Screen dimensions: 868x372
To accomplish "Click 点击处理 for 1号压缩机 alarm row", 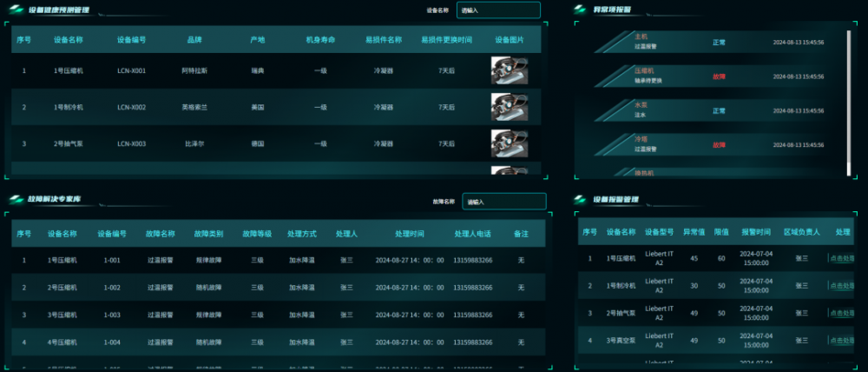I will [841, 258].
